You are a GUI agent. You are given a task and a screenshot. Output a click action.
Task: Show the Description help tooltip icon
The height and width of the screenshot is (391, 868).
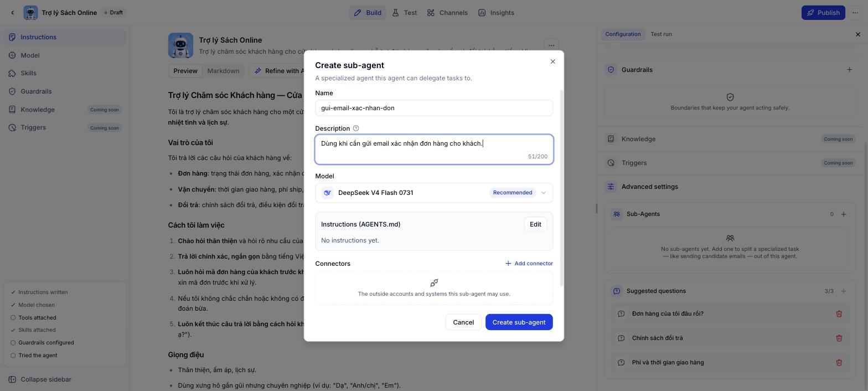[x=356, y=128]
